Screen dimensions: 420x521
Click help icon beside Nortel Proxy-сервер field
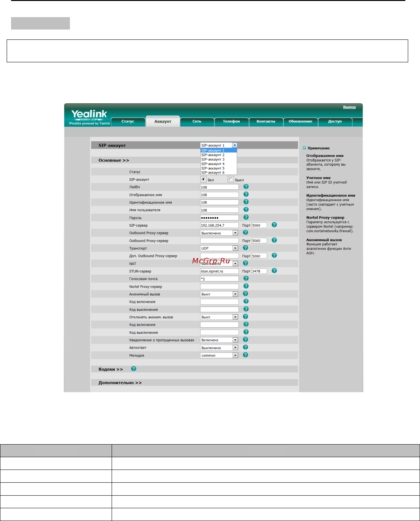246,286
